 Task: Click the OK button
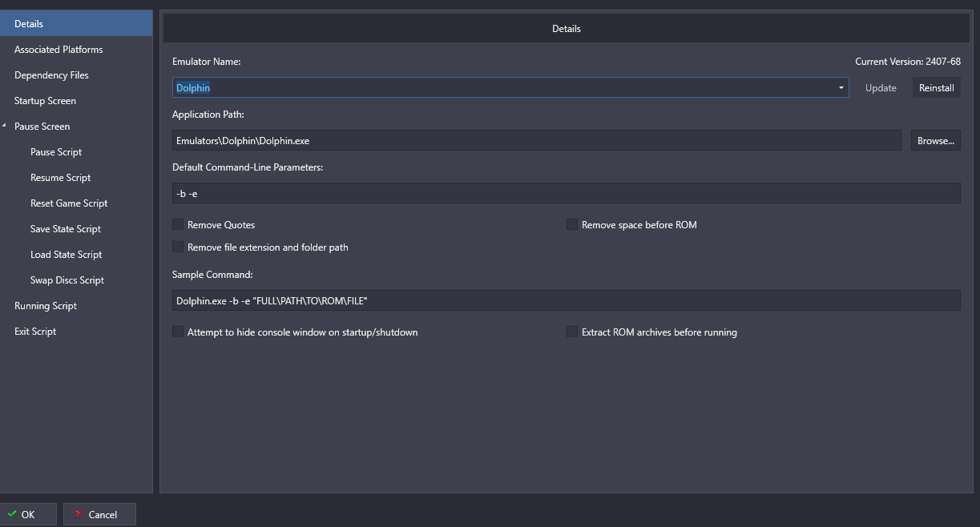(x=28, y=514)
